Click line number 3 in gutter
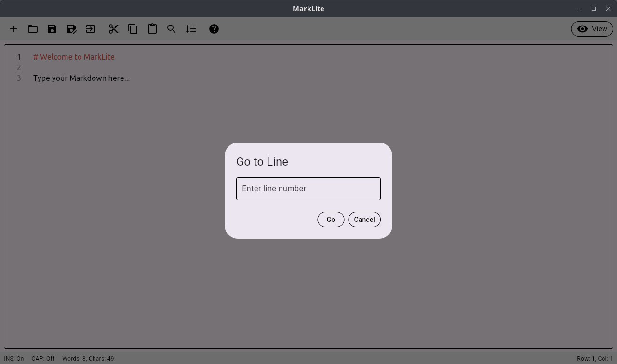The width and height of the screenshot is (617, 364). pos(19,78)
